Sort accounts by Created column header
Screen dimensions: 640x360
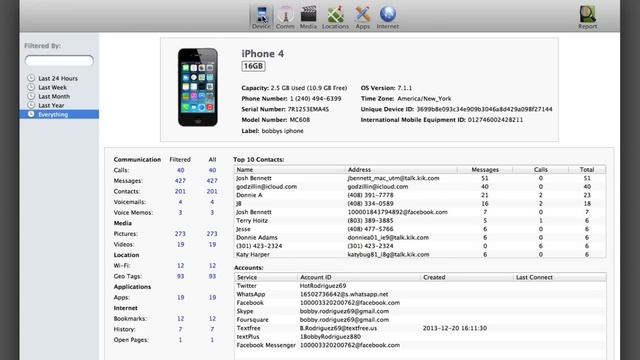click(467, 277)
